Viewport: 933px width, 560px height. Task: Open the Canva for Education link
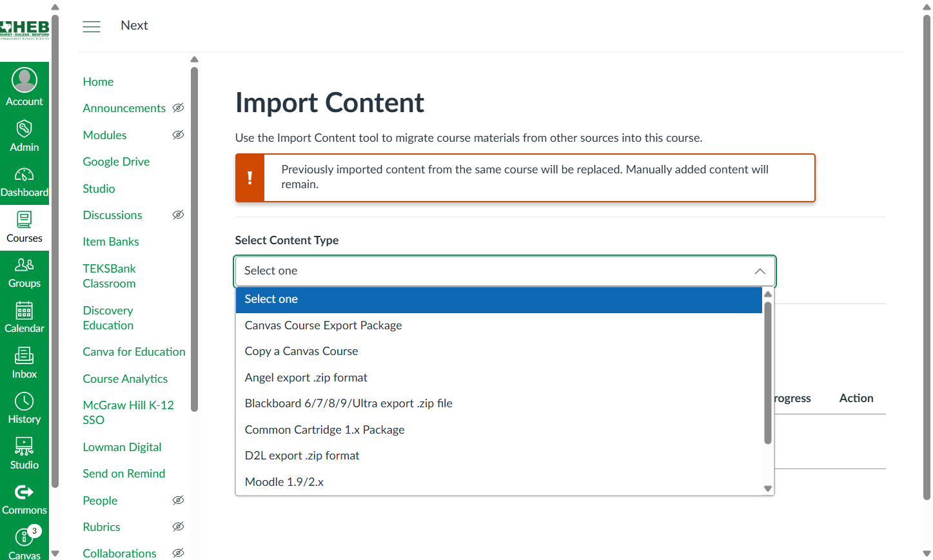coord(134,352)
